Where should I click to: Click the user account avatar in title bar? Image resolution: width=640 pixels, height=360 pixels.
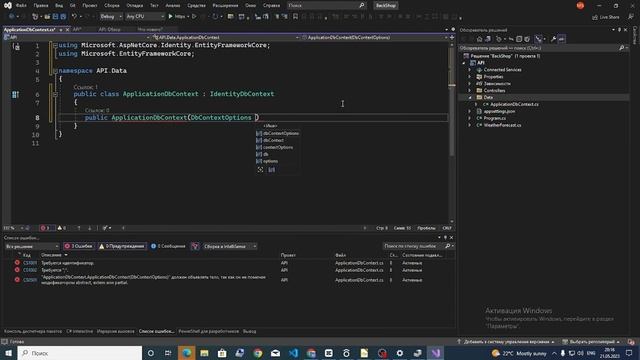point(580,5)
